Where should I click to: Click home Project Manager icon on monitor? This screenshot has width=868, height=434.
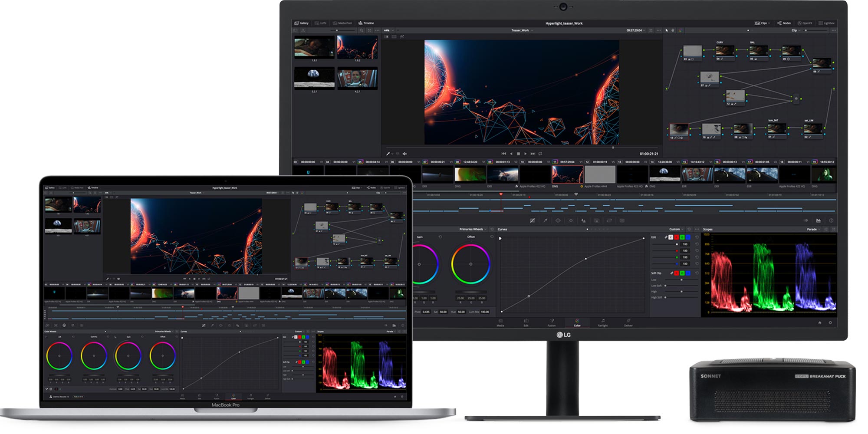[x=820, y=322]
